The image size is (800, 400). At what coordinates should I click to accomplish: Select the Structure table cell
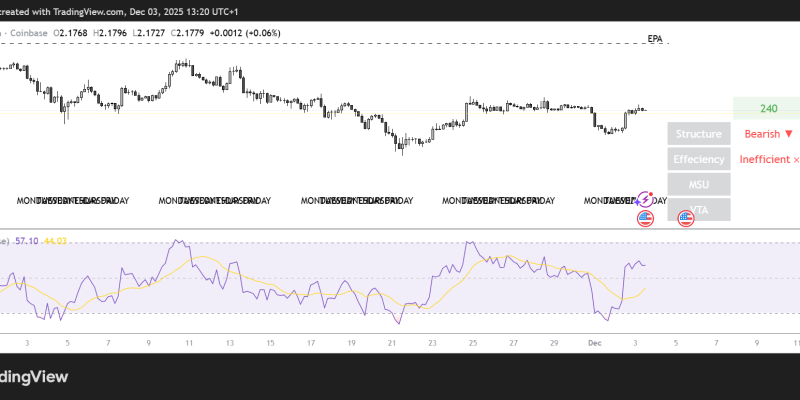698,134
